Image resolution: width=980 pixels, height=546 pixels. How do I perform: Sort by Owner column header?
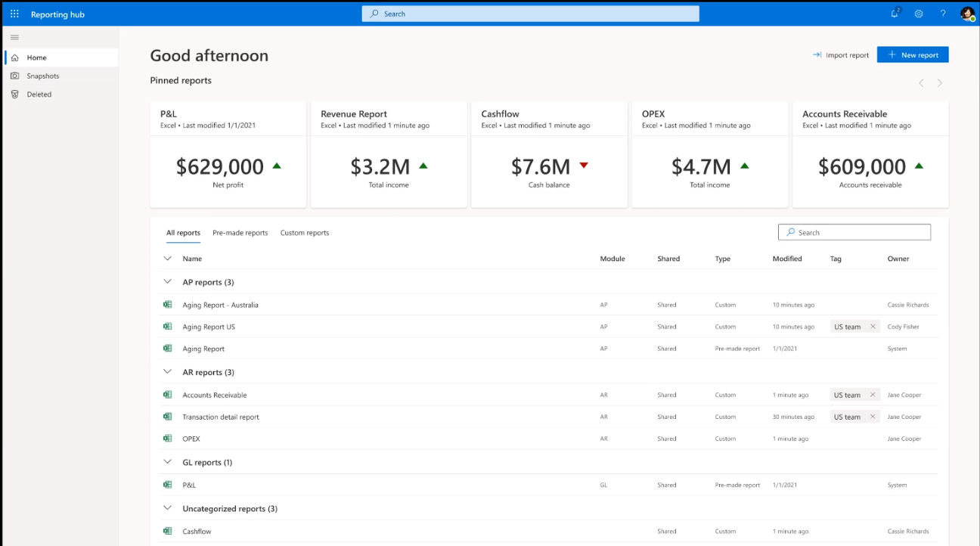898,259
